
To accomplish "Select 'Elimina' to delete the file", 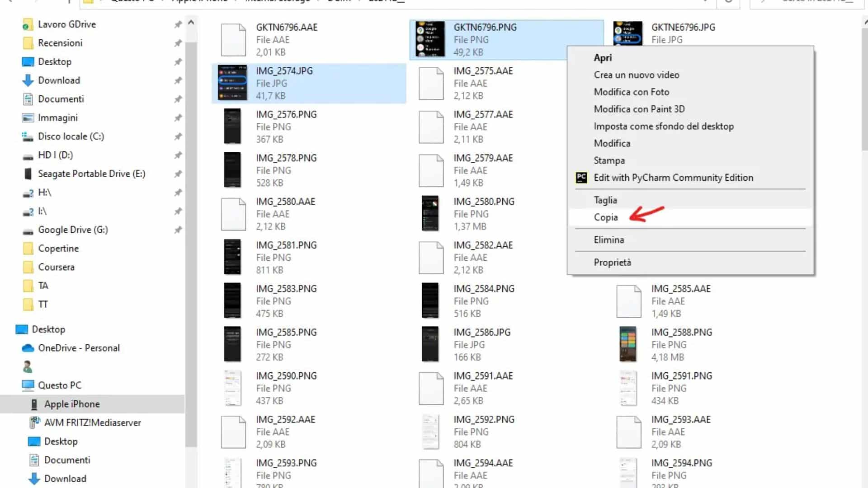I will click(x=609, y=239).
